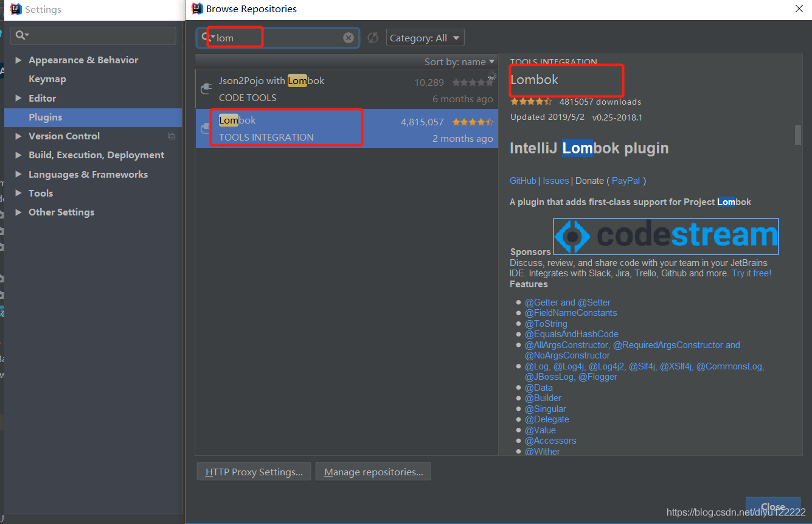Open the Issues link

(x=556, y=181)
